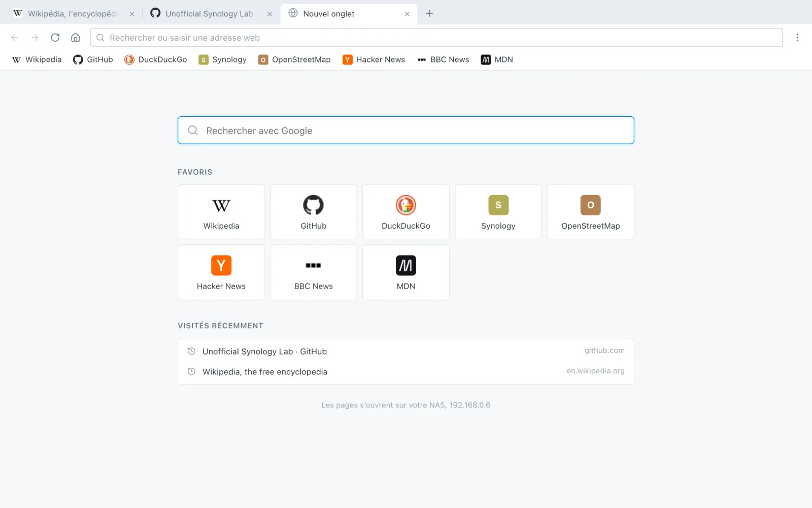Open DuckDuckGo bookmark in bookmarks bar
Screen dimensions: 812x508
coord(156,59)
